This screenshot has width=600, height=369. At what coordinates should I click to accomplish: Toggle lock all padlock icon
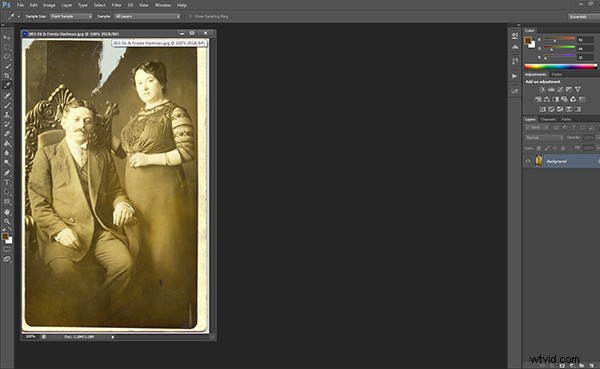(x=563, y=148)
